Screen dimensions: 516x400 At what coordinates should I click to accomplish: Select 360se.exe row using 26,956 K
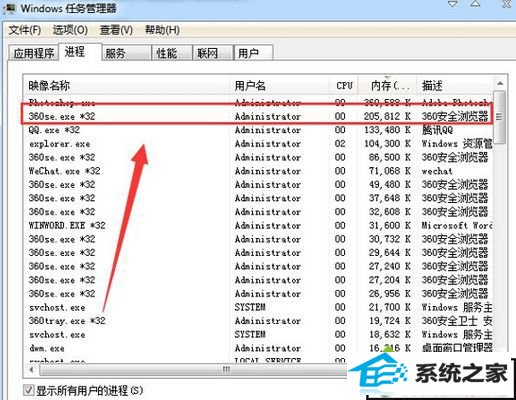click(x=257, y=294)
